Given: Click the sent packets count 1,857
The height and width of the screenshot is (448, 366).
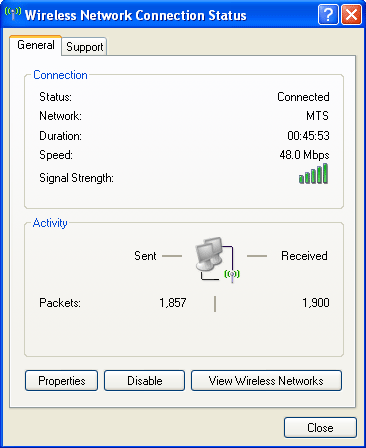Looking at the screenshot, I should [173, 303].
